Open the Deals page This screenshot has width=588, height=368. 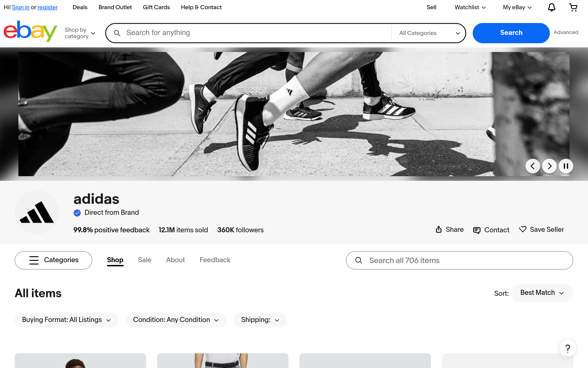[80, 7]
